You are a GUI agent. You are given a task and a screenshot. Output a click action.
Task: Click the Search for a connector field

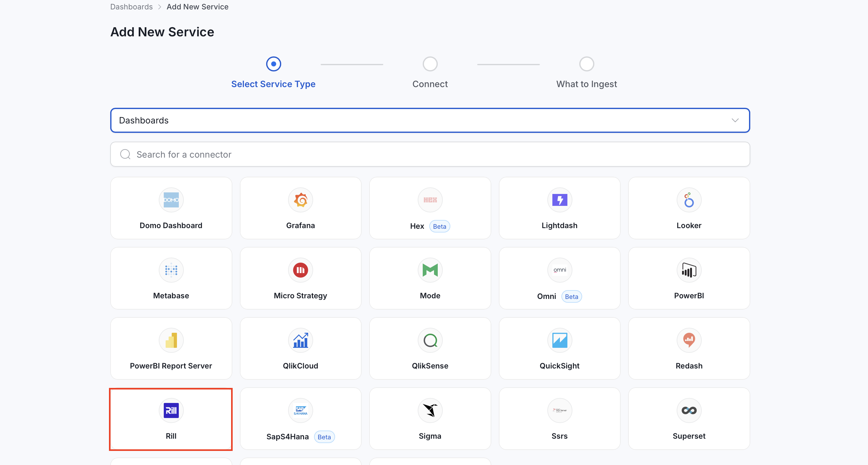click(430, 154)
